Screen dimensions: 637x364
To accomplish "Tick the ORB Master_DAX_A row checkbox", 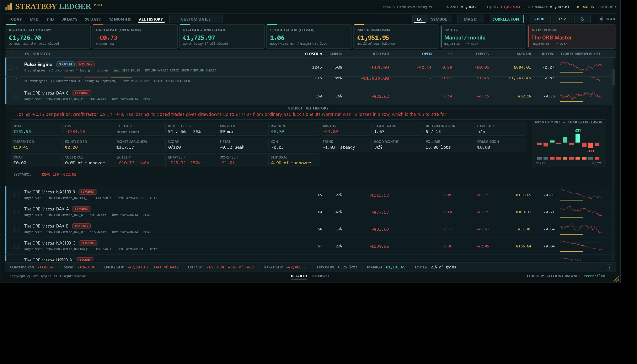I will (x=16, y=212).
